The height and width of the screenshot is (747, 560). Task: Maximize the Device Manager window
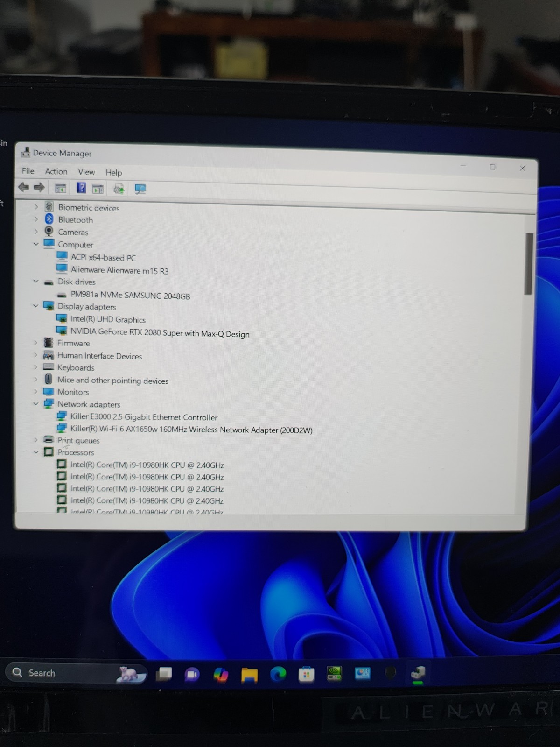[x=492, y=167]
